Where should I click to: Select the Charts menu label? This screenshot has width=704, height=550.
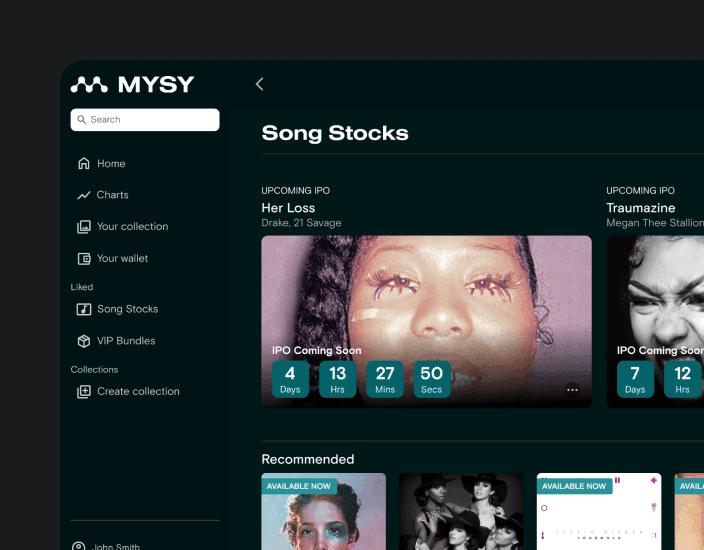[113, 195]
